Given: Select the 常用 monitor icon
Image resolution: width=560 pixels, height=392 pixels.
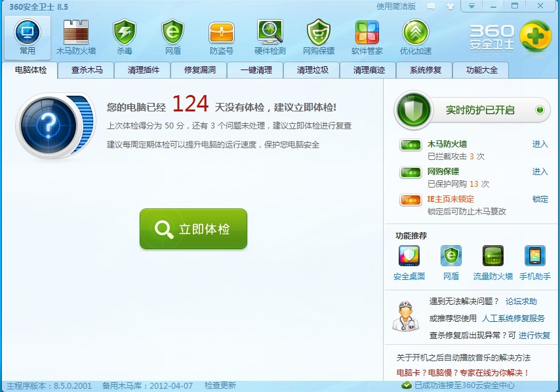Looking at the screenshot, I should pos(27,33).
